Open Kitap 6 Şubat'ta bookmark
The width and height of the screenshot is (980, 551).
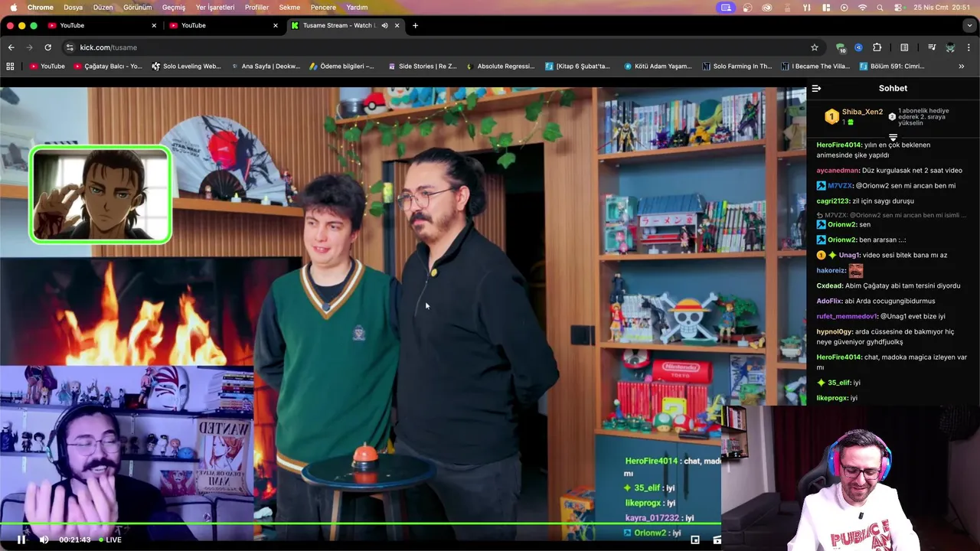coord(578,67)
